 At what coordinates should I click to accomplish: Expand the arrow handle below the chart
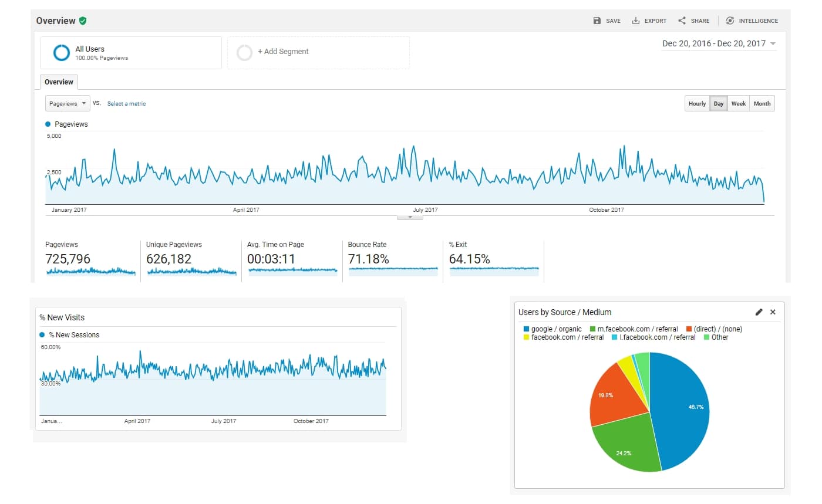[410, 217]
